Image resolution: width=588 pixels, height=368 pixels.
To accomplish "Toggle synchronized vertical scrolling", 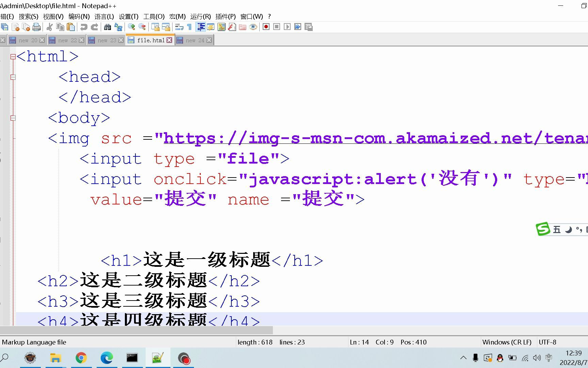I will 156,27.
